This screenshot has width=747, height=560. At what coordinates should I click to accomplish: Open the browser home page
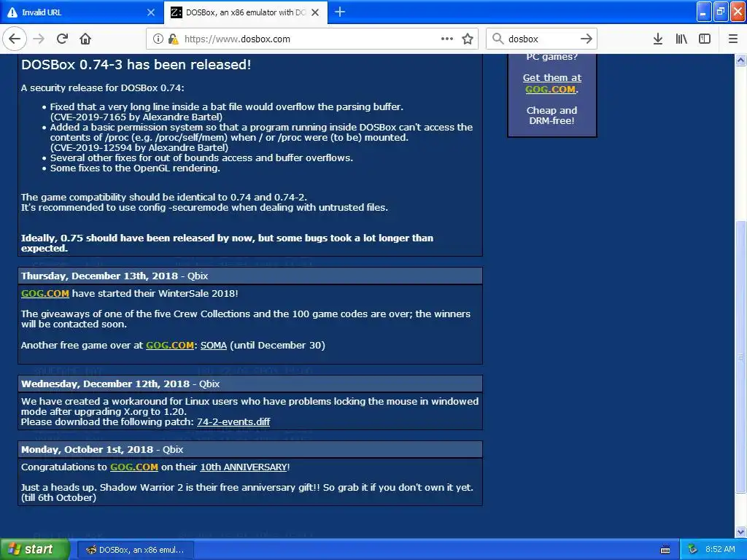[85, 39]
